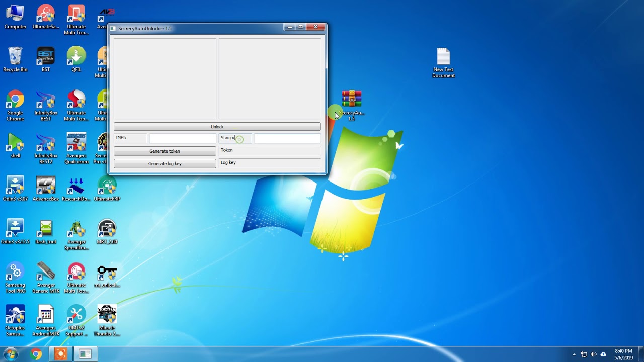Launch Chrome from the taskbar
Screen dimensions: 644x362
36,354
